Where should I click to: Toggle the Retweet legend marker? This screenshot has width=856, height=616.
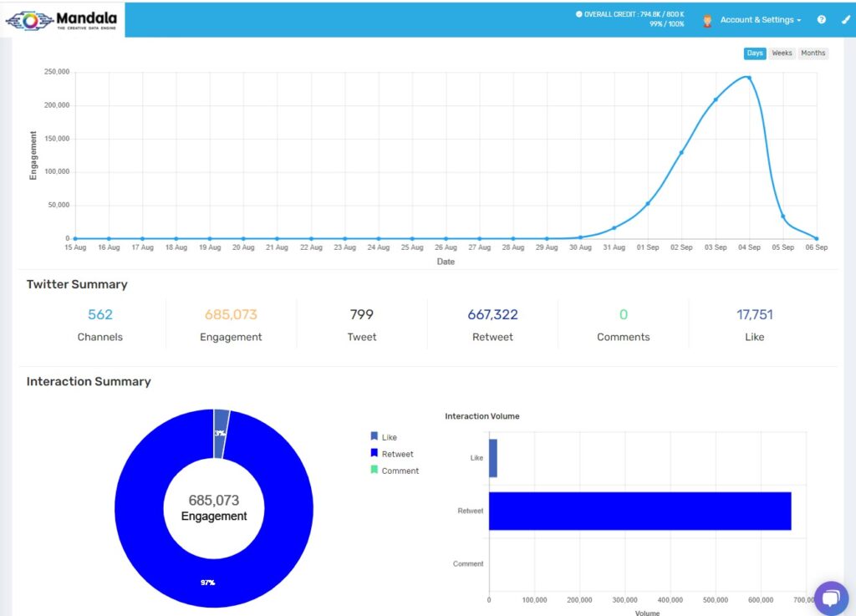pos(374,454)
